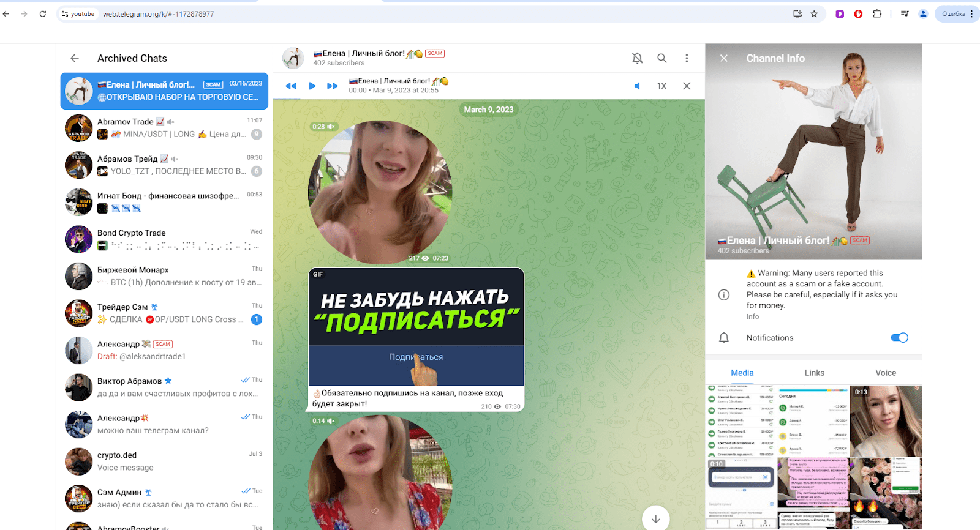The height and width of the screenshot is (530, 980).
Task: Navigate back in the browser
Action: [x=6, y=13]
